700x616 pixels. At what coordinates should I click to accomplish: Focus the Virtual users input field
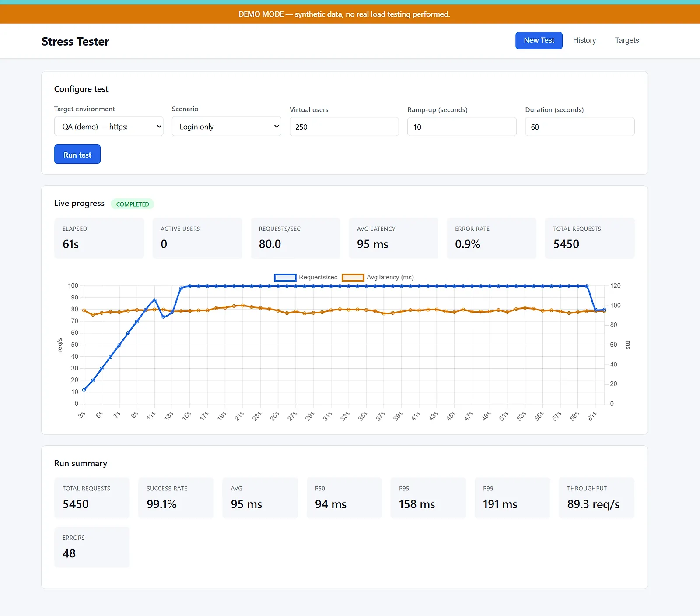344,127
